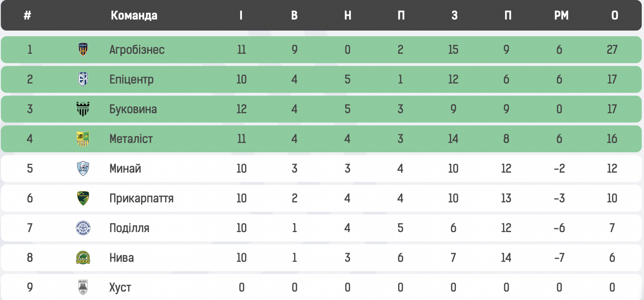Click the РМ goal difference header

pyautogui.click(x=561, y=15)
